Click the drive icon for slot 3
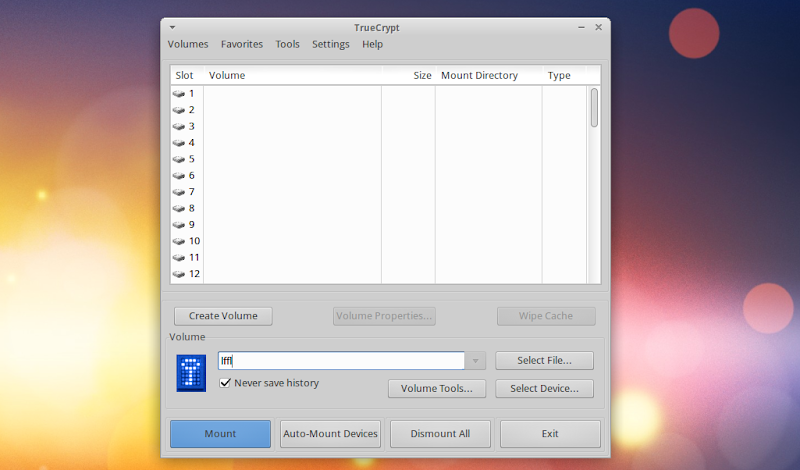800x470 pixels. [x=179, y=127]
